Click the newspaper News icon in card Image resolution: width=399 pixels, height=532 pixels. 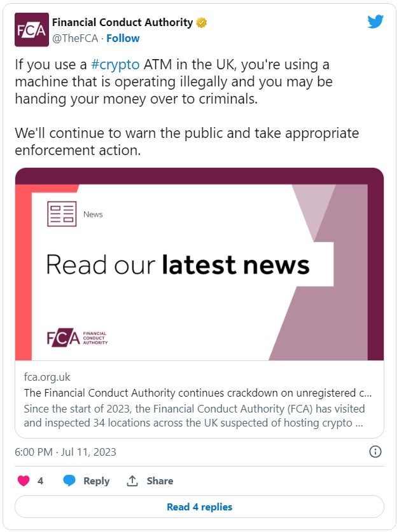62,214
